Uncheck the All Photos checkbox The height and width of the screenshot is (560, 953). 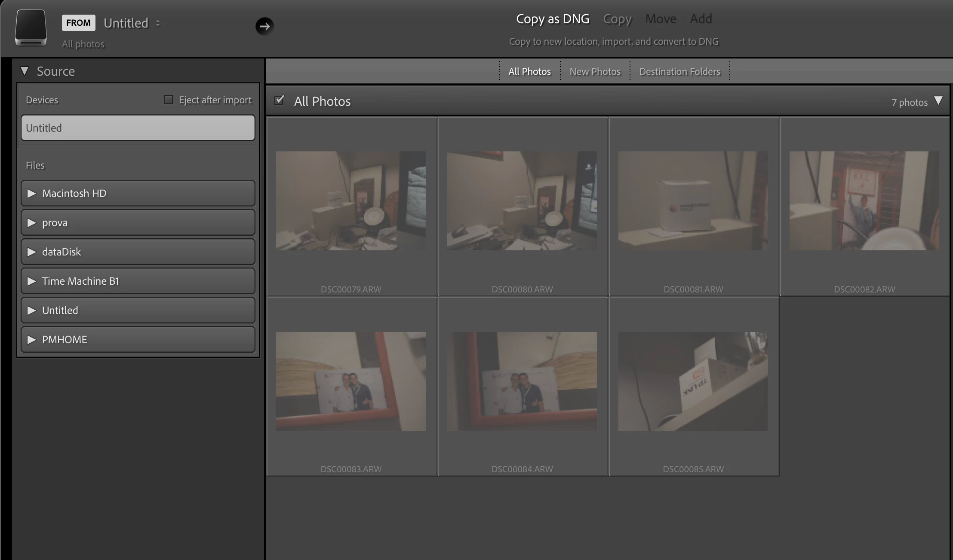pyautogui.click(x=280, y=101)
